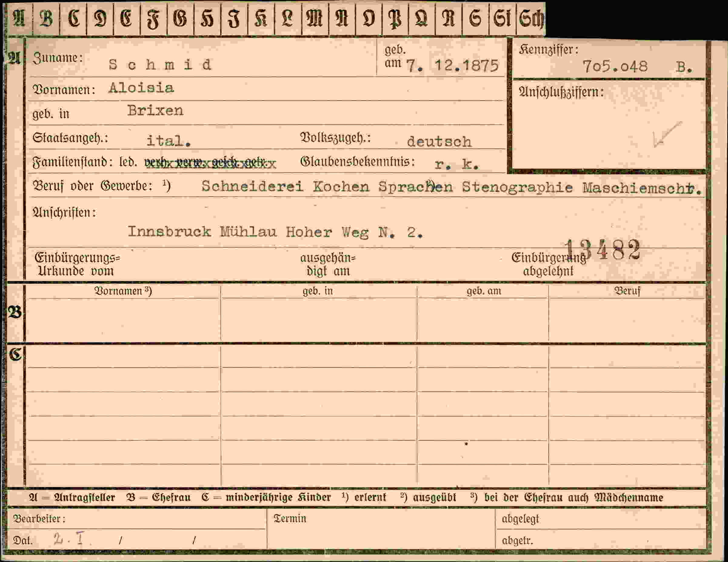Click the legend entry "A = Antragsteller"
The image size is (728, 562).
(72, 497)
